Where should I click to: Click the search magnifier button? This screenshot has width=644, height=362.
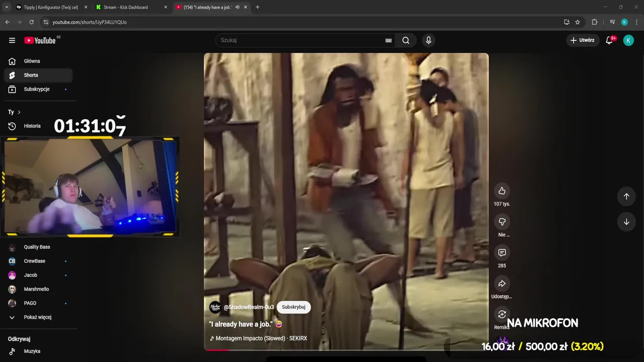click(x=406, y=40)
